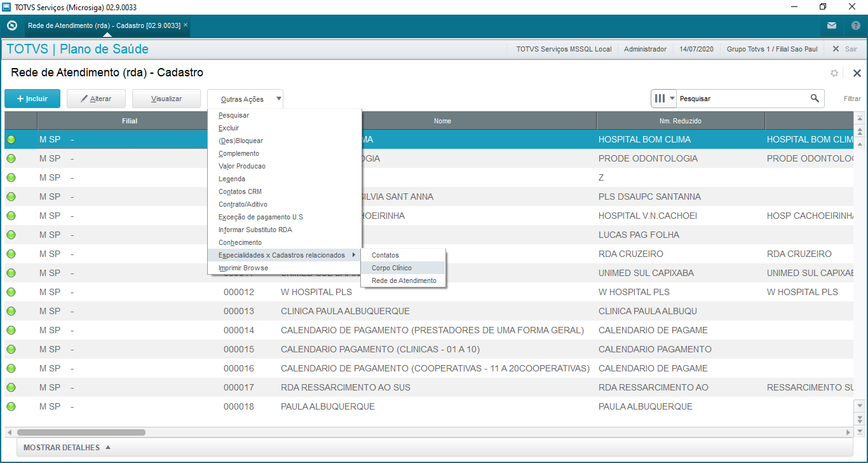The image size is (868, 463).
Task: Select Excluir in the menu
Action: tap(285, 128)
